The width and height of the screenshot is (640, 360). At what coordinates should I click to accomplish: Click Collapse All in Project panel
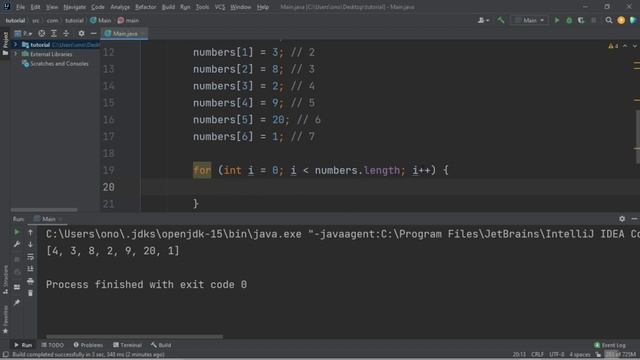pyautogui.click(x=66, y=33)
